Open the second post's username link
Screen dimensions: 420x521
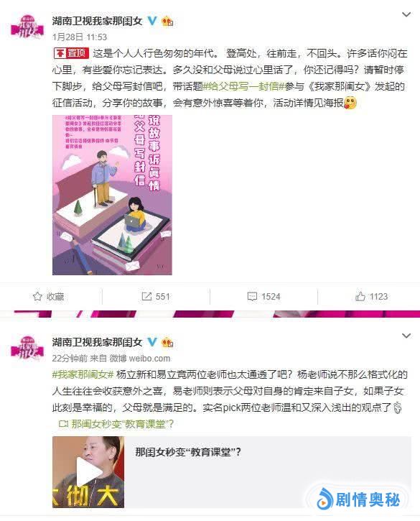point(97,342)
